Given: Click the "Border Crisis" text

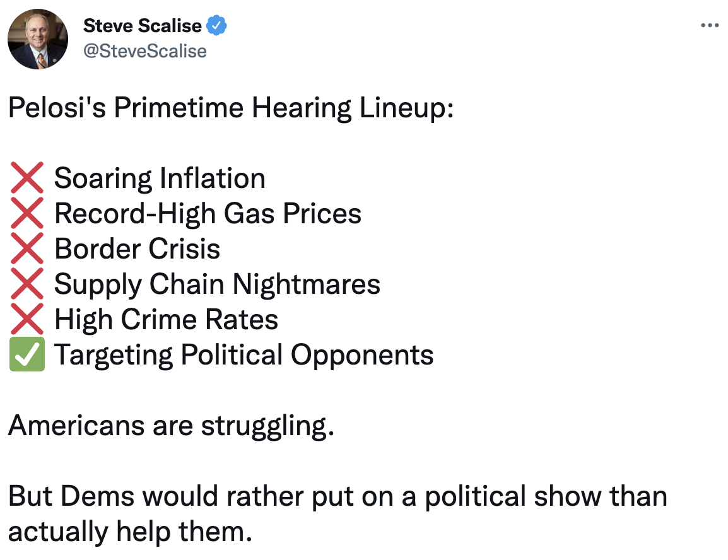Looking at the screenshot, I should coord(137,249).
